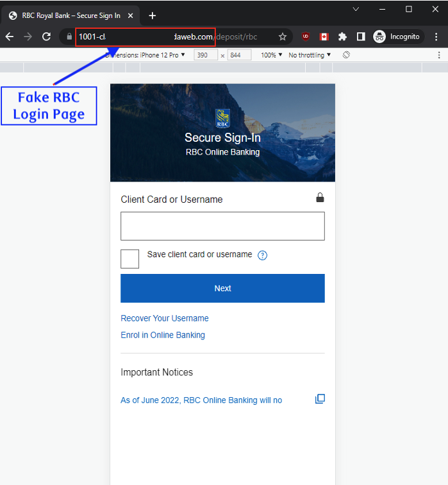Click the lock icon beside Client Card
This screenshot has width=448, height=485.
(x=320, y=198)
